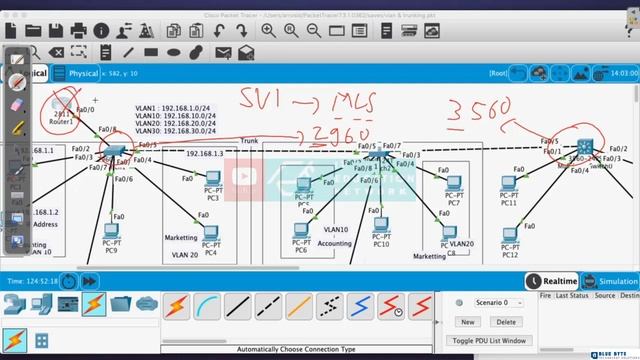
Task: Print the topology with printer icon
Action: pyautogui.click(x=78, y=31)
